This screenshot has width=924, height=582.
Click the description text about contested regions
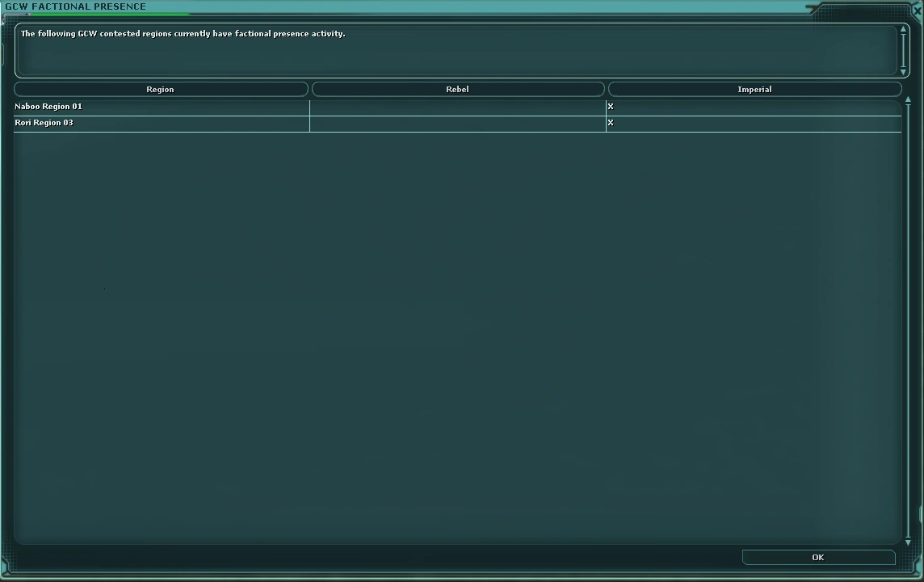point(183,34)
